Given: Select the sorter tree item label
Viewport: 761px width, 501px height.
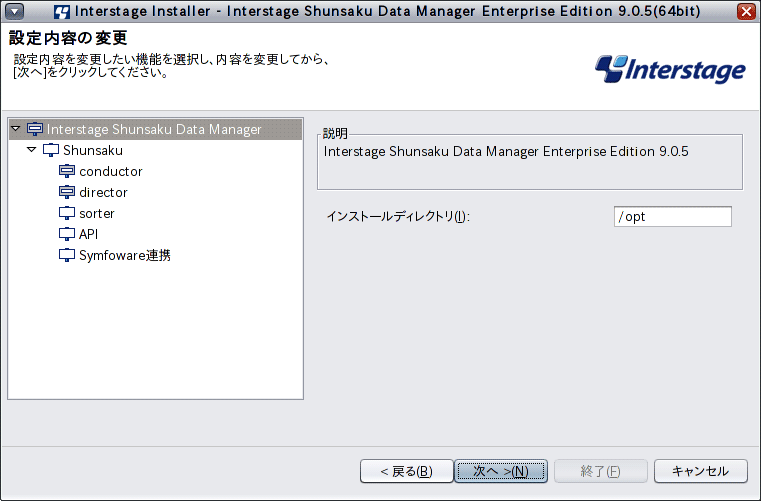Looking at the screenshot, I should pos(97,214).
